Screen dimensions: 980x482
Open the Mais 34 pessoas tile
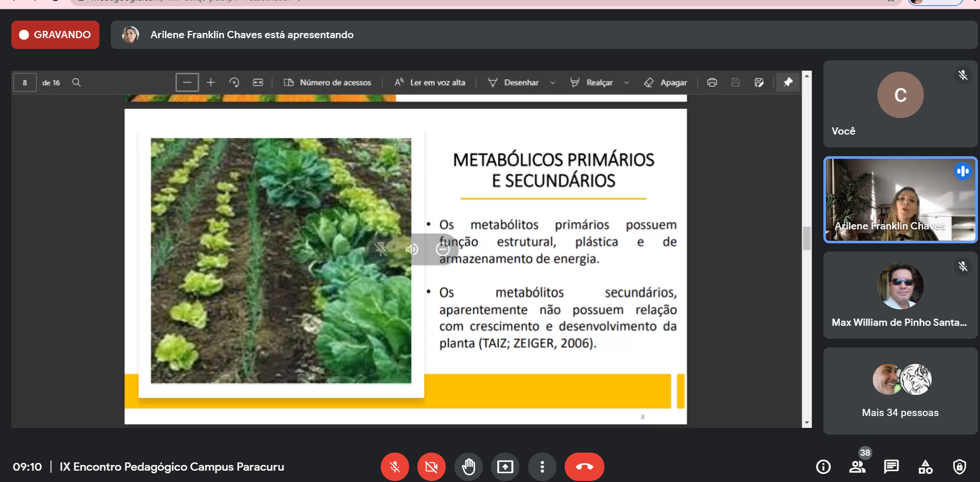900,391
